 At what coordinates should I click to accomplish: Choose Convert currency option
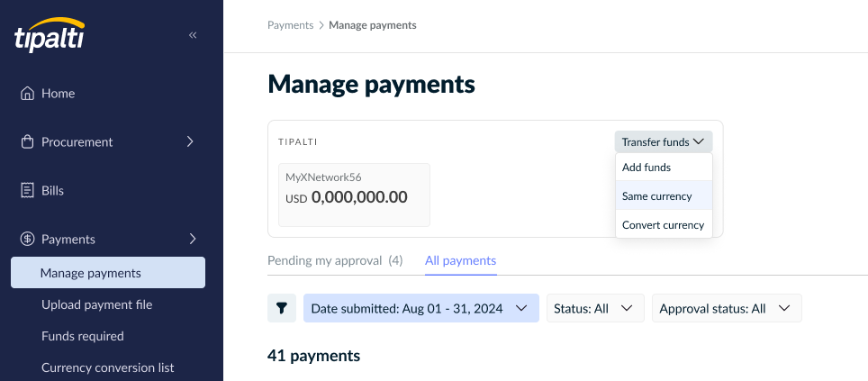click(x=664, y=225)
